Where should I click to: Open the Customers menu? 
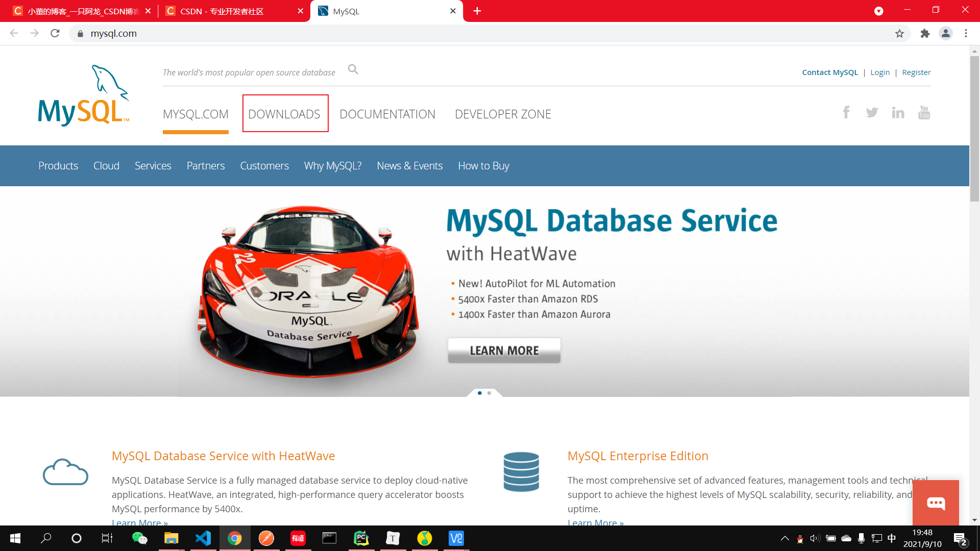click(264, 166)
